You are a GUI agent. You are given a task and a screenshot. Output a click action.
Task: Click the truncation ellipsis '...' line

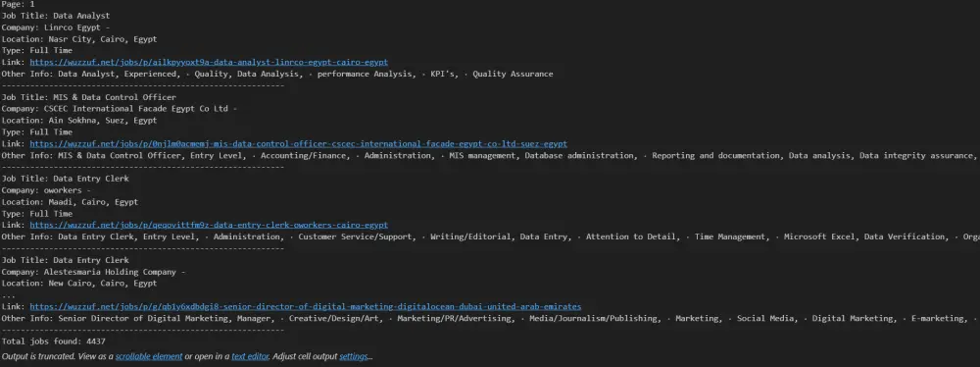(x=8, y=295)
